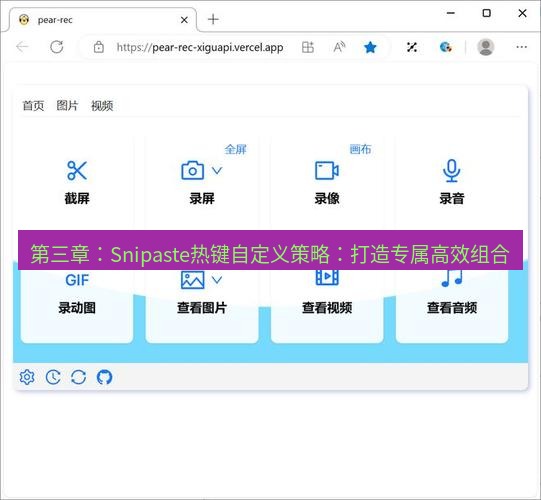
Task: Open 查看视频 film player icon
Action: (327, 278)
